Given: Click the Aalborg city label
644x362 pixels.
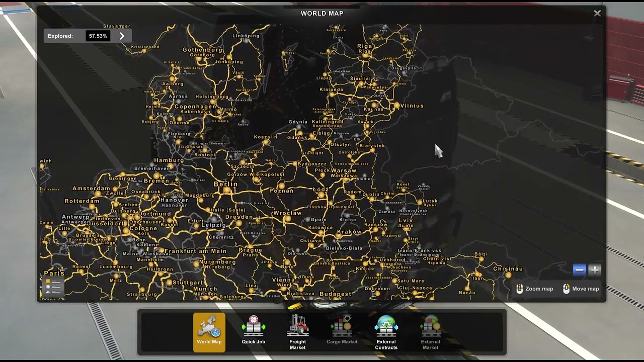Looking at the screenshot, I should pos(173,84).
